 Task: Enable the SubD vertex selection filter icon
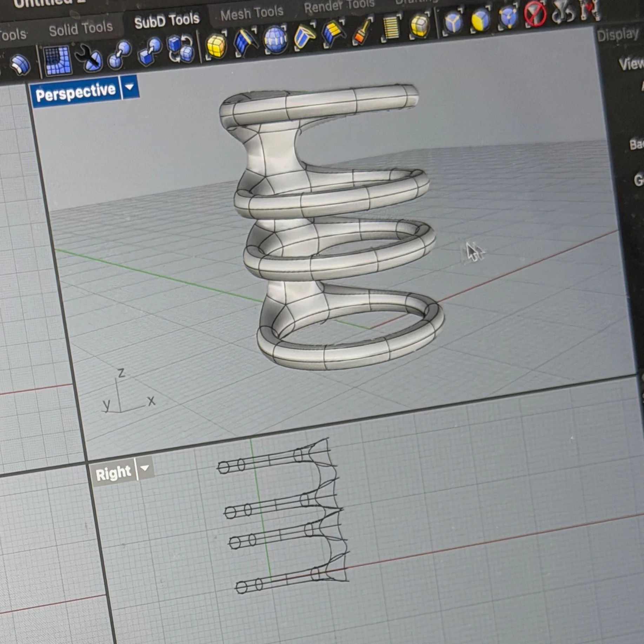click(x=508, y=16)
